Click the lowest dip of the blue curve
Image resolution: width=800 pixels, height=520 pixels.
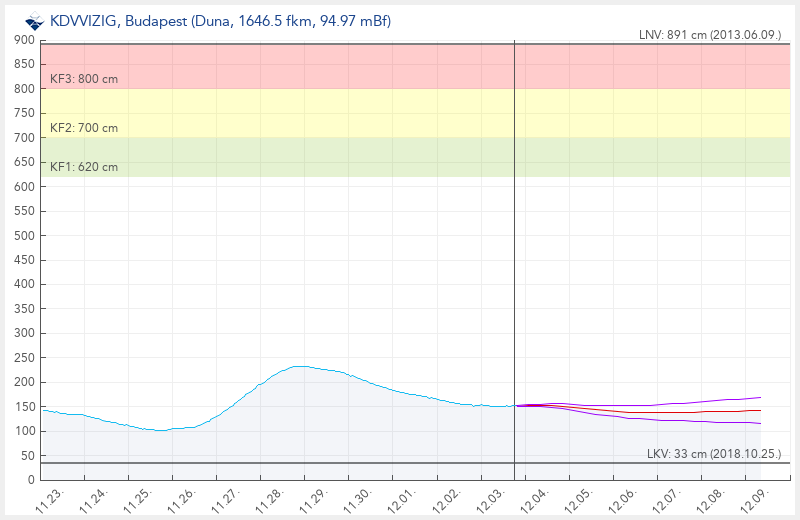pos(160,430)
